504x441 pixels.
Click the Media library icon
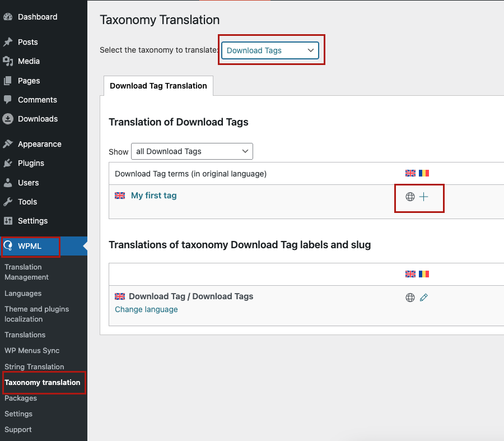8,61
